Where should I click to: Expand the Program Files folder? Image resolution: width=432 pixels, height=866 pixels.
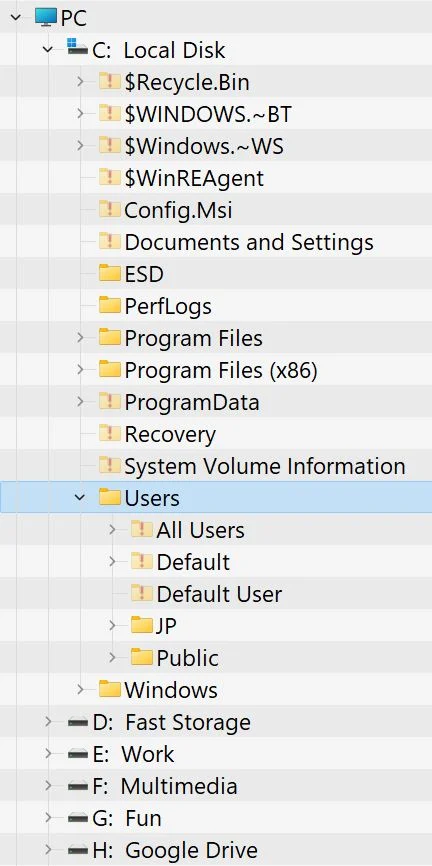click(80, 337)
